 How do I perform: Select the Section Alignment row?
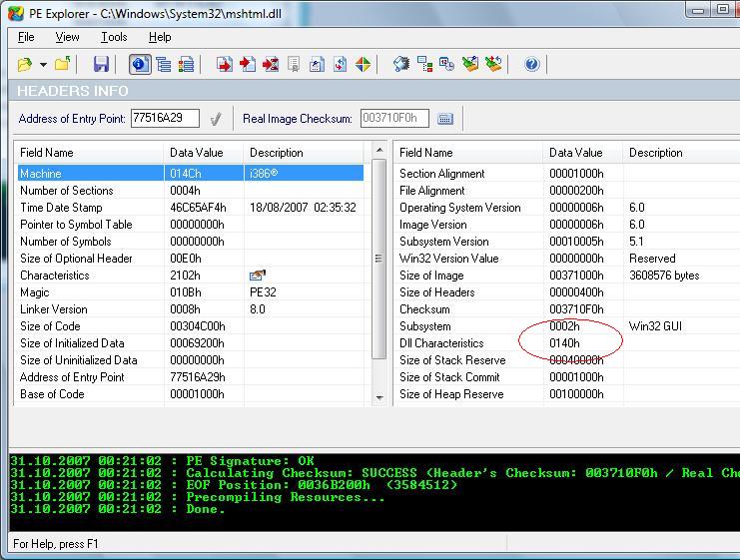(x=568, y=173)
